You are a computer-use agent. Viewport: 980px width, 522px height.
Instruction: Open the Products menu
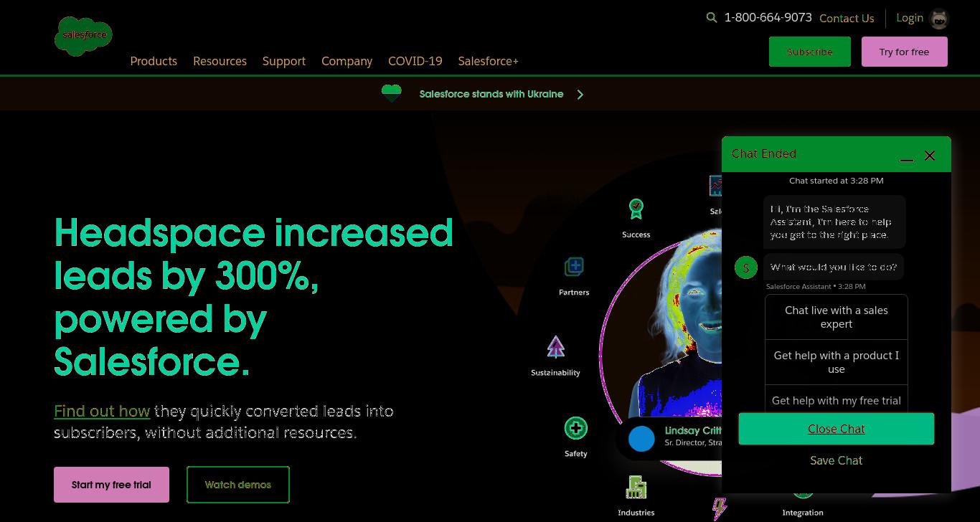[154, 61]
